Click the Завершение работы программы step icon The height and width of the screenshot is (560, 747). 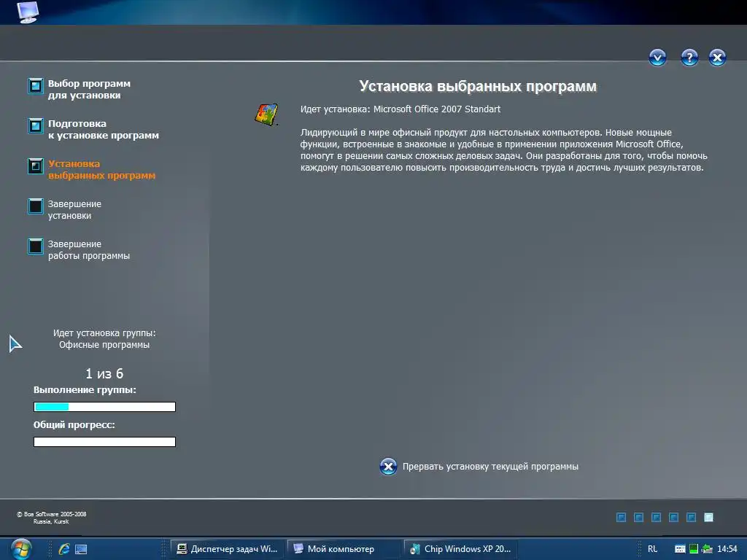pos(36,246)
